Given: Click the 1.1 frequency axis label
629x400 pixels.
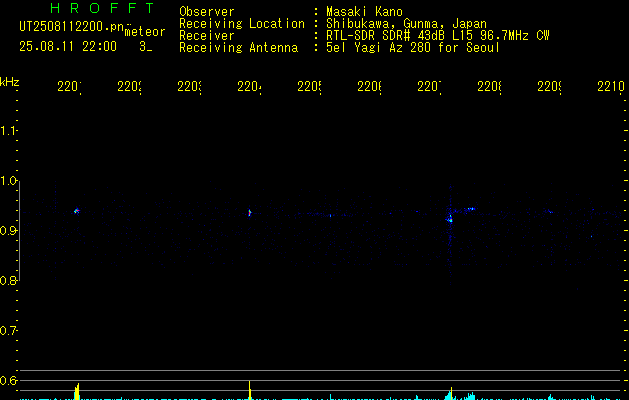Looking at the screenshot, I should point(9,131).
